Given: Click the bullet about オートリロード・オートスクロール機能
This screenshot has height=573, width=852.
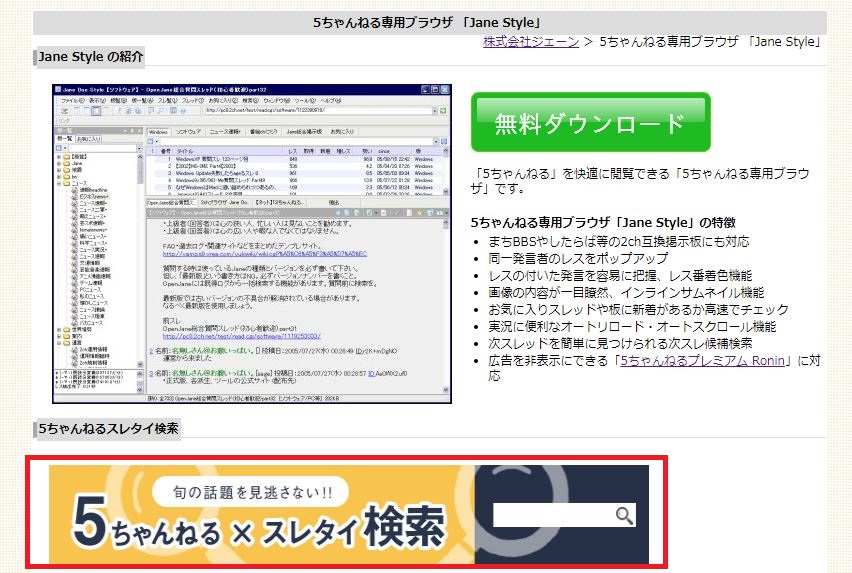Looking at the screenshot, I should (632, 326).
